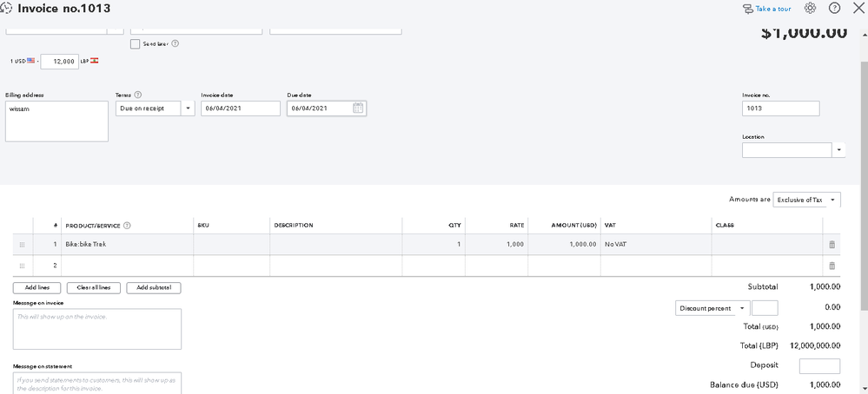Click the Product/Service info icon
The height and width of the screenshot is (394, 868).
128,226
